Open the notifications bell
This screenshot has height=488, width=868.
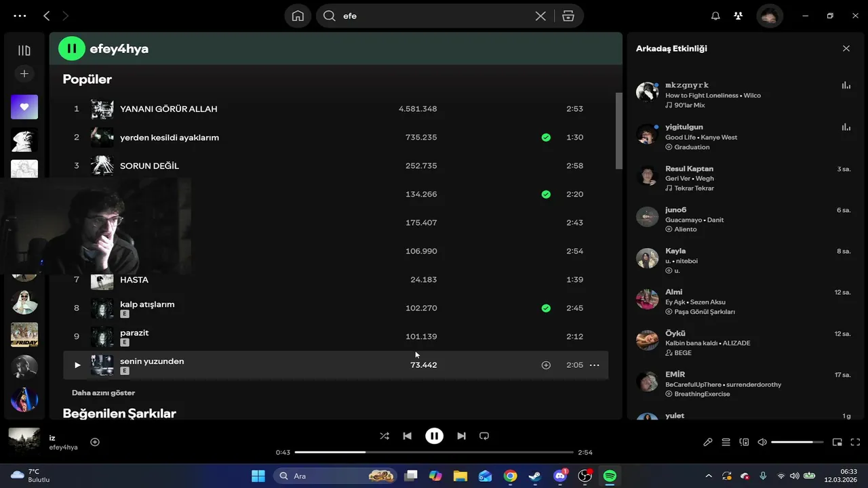(715, 16)
